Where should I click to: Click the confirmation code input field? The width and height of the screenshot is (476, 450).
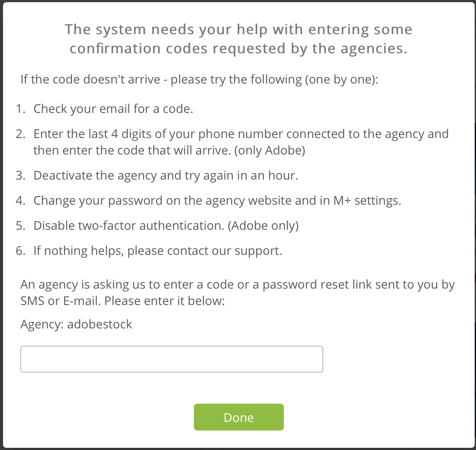coord(171,359)
